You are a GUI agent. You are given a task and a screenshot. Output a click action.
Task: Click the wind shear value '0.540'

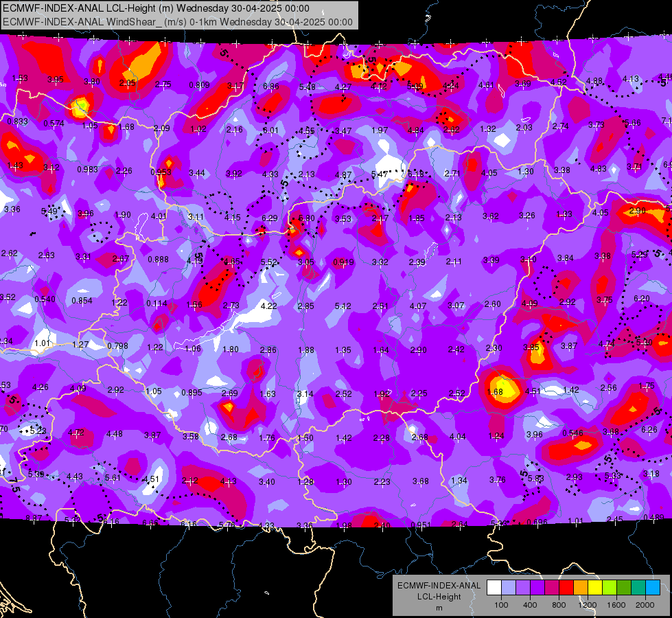point(45,299)
